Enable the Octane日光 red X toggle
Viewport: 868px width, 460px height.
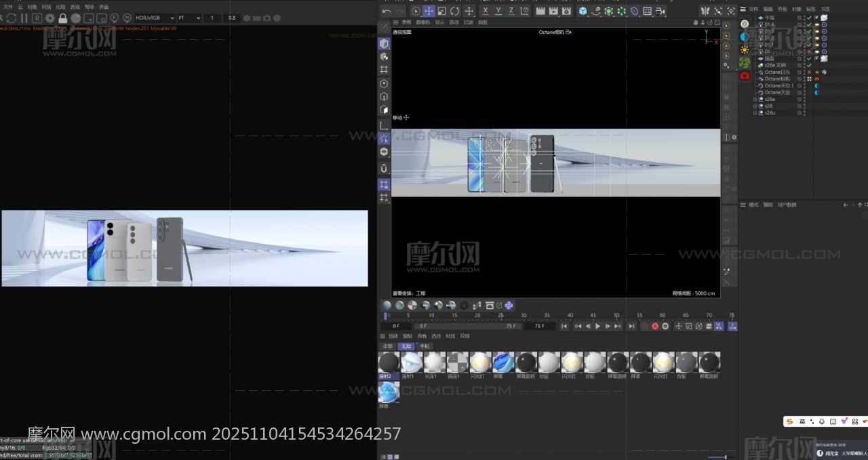pyautogui.click(x=809, y=72)
